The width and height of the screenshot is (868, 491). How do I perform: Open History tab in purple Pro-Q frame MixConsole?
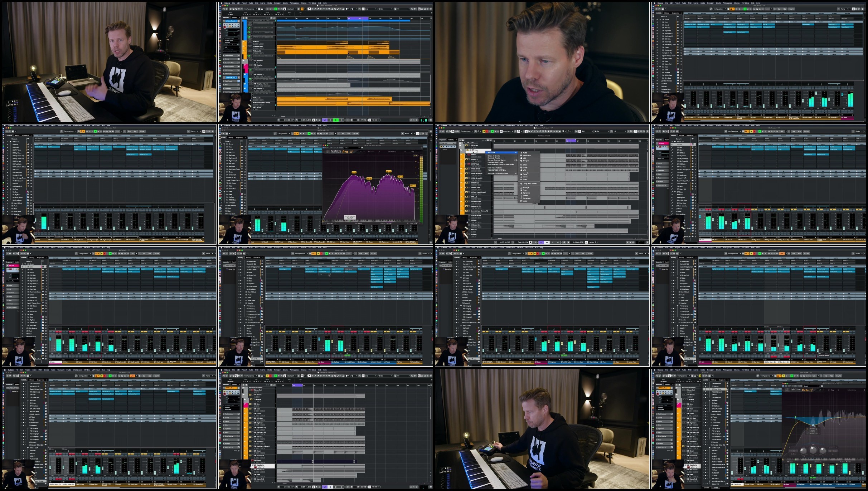(231, 138)
